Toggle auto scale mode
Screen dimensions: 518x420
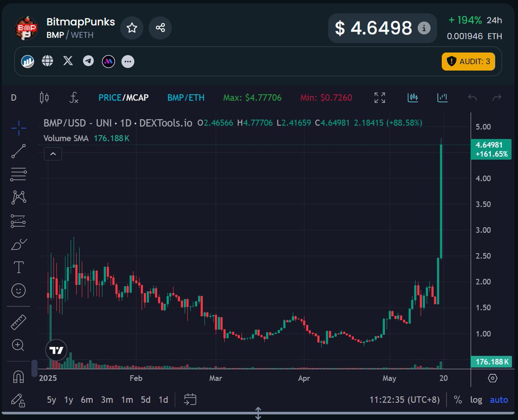click(x=499, y=400)
